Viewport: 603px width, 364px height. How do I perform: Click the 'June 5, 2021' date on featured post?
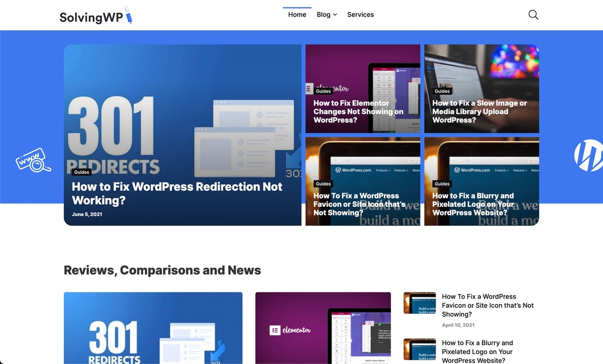(87, 214)
